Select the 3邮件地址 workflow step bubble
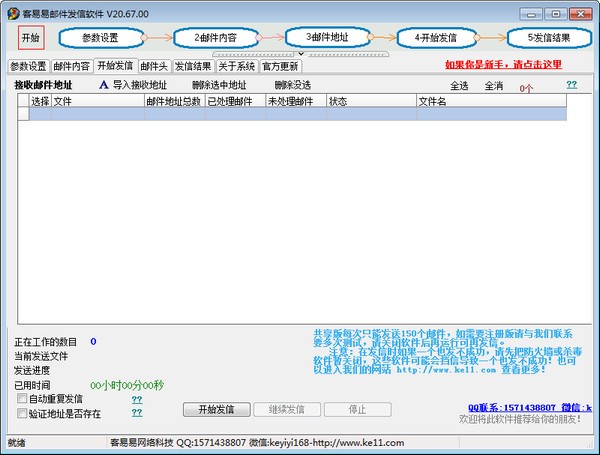600x455 pixels. click(x=328, y=36)
